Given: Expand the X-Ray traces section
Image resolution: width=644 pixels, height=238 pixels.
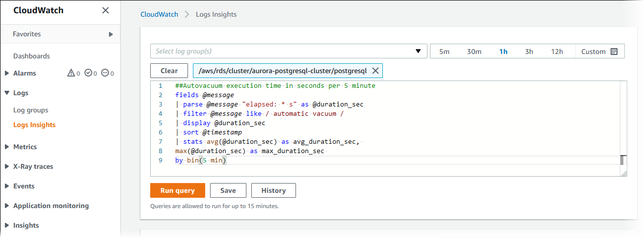Looking at the screenshot, I should 7,166.
